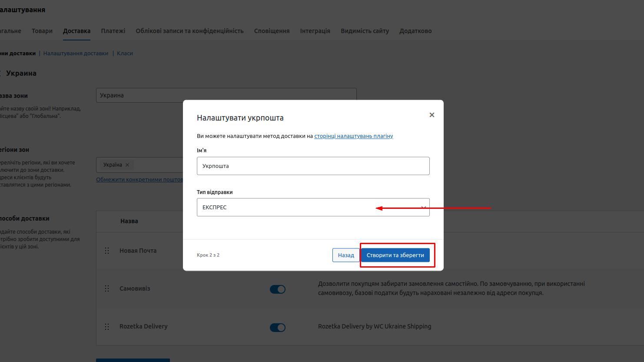644x362 pixels.
Task: Click drag handle icon for Новая Почта
Action: pyautogui.click(x=107, y=251)
